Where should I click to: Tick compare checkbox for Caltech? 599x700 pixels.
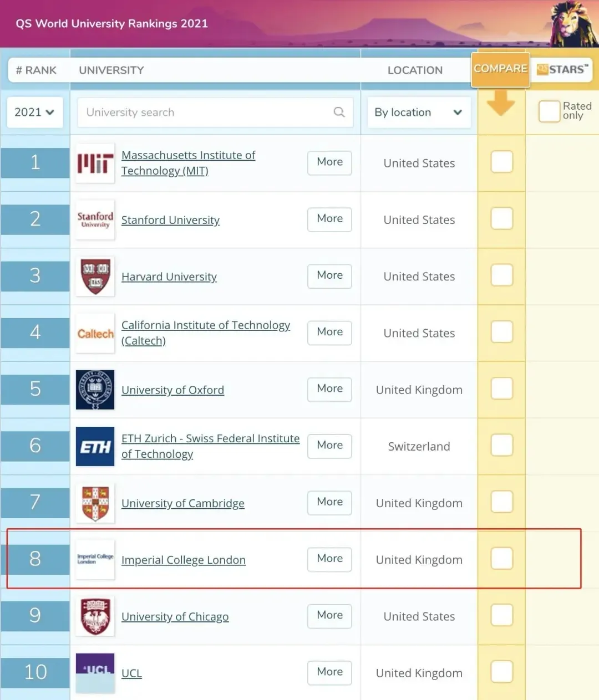pos(501,331)
